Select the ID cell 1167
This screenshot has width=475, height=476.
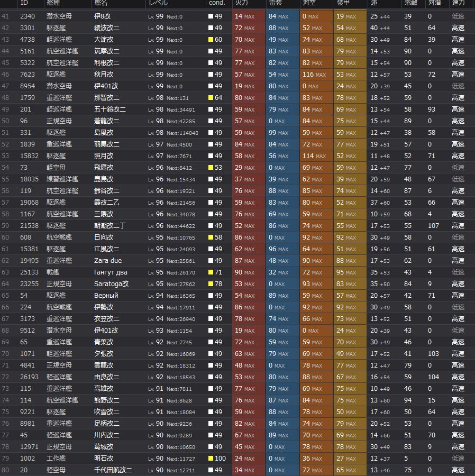coord(28,214)
